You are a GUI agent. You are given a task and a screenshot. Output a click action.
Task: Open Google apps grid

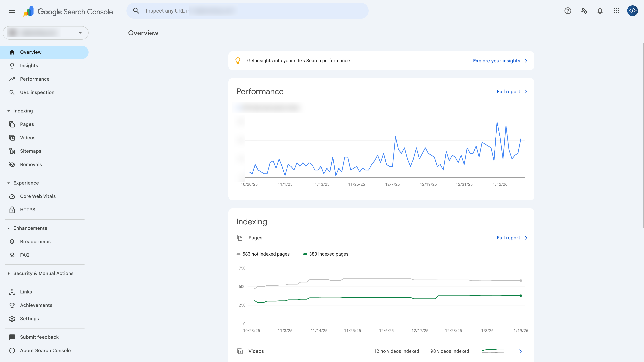(x=616, y=11)
